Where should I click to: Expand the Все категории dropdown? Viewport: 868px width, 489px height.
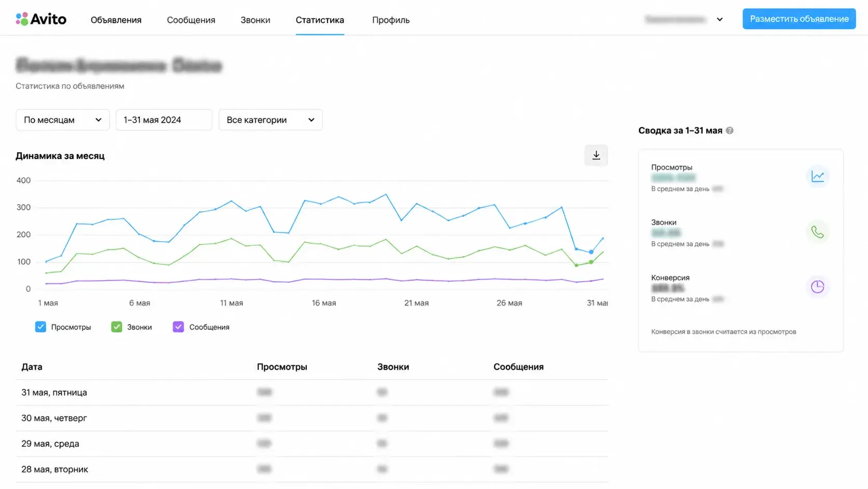click(270, 120)
